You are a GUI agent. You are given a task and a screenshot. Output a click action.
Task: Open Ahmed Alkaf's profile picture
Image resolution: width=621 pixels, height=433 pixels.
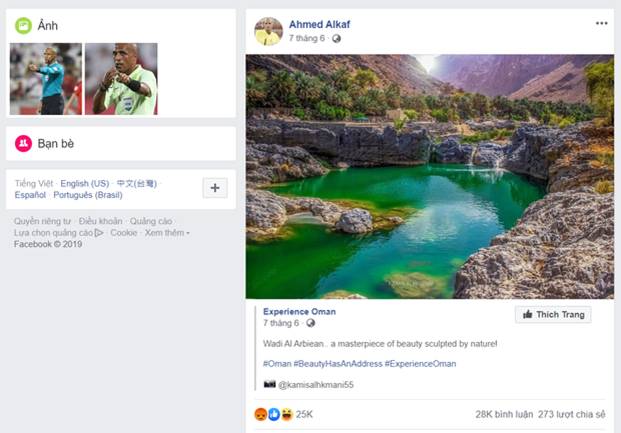pos(267,30)
